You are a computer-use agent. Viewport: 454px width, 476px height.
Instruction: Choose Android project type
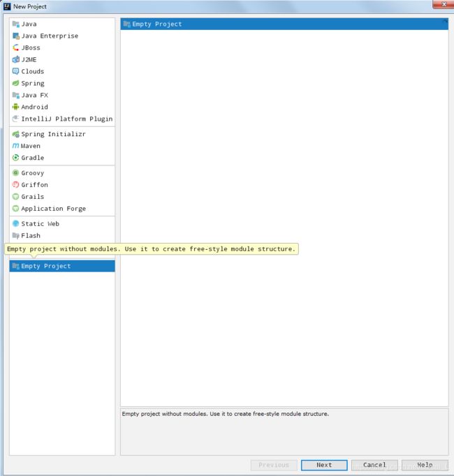click(62, 107)
